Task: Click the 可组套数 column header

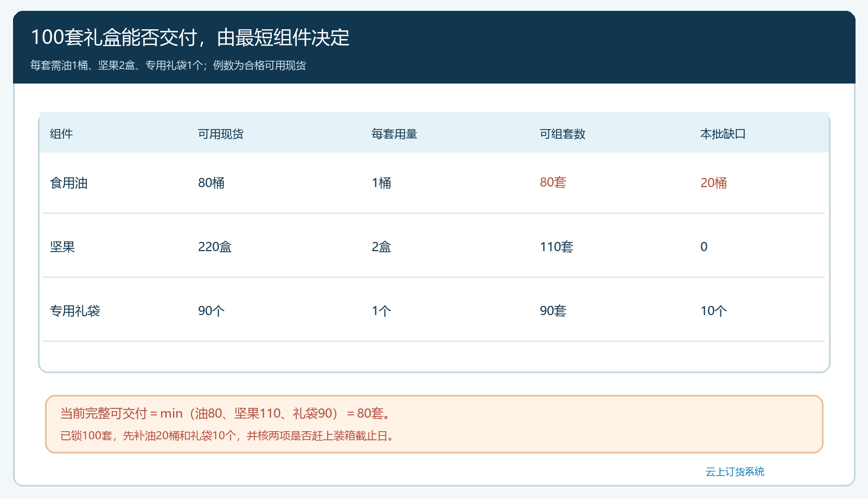Action: tap(563, 134)
